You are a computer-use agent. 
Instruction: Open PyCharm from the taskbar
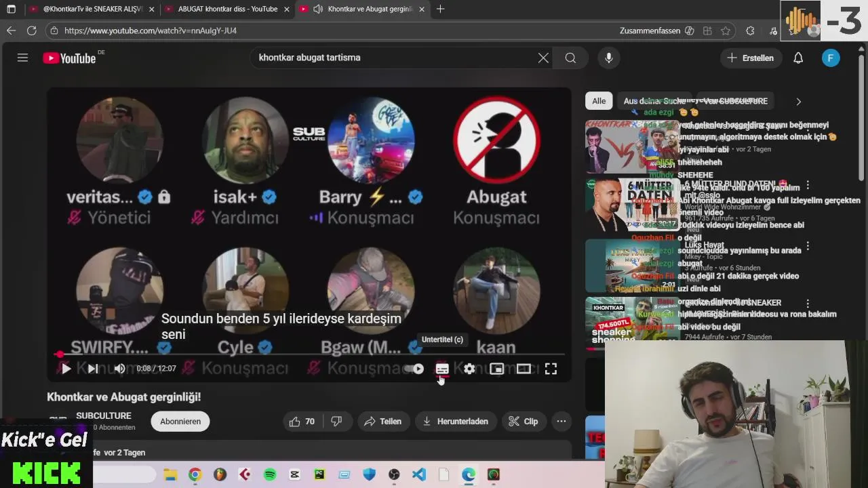(319, 474)
